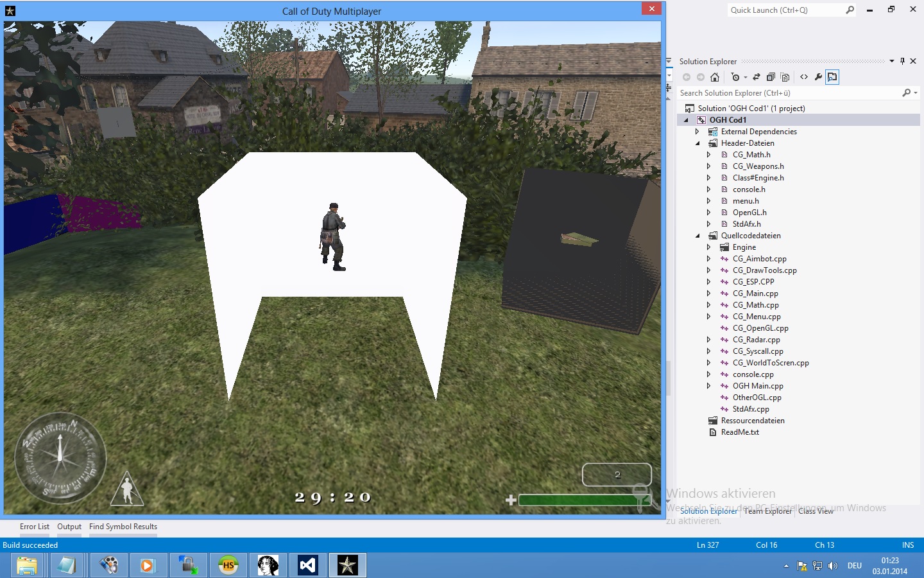The width and height of the screenshot is (924, 578).
Task: Select CG_Weapons.h in Header-Dateien
Action: 758,166
